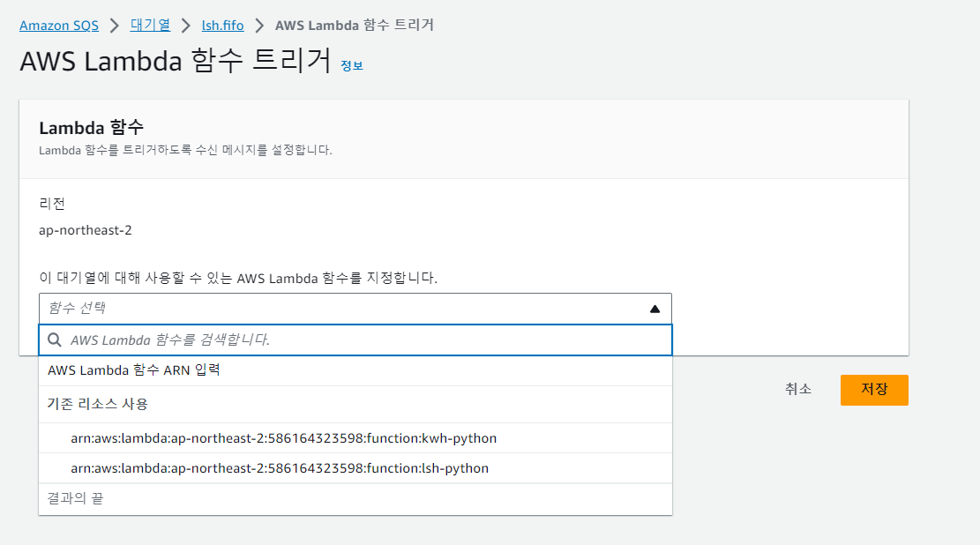Open the lsh.fifo breadcrumb link
The height and width of the screenshot is (545, 980).
pos(222,26)
